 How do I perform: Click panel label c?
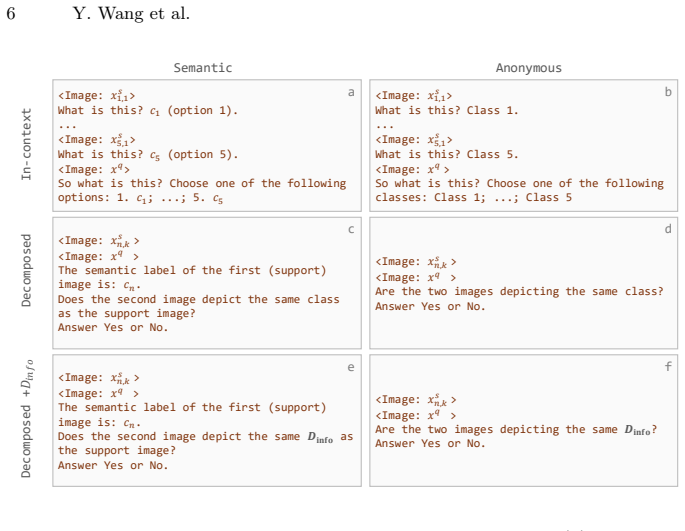tap(351, 229)
